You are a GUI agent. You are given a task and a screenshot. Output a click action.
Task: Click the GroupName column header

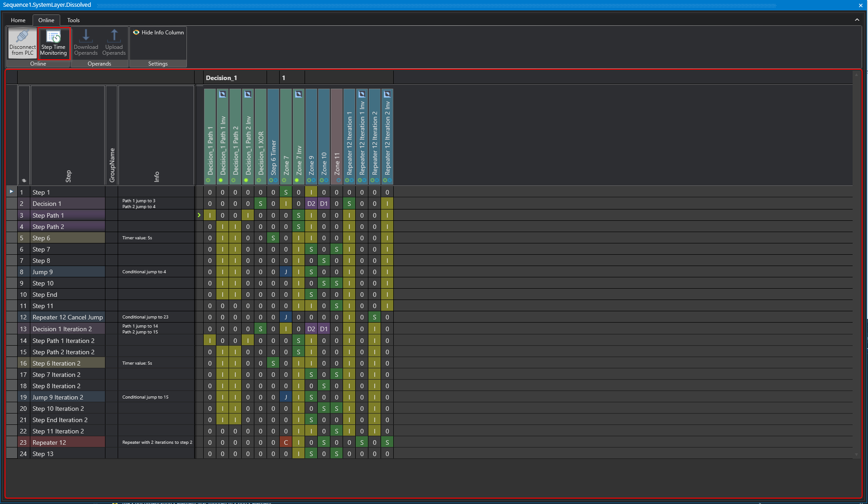[x=112, y=136]
